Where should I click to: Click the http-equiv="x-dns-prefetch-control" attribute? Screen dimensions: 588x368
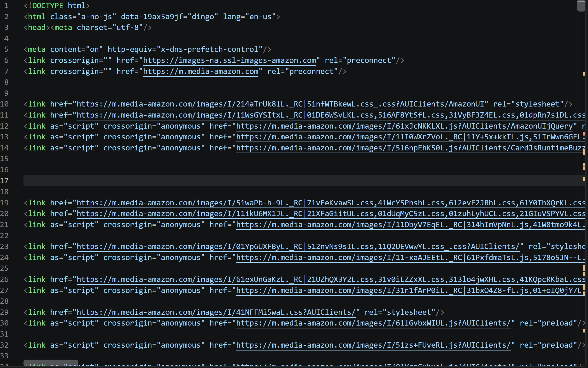(185, 49)
